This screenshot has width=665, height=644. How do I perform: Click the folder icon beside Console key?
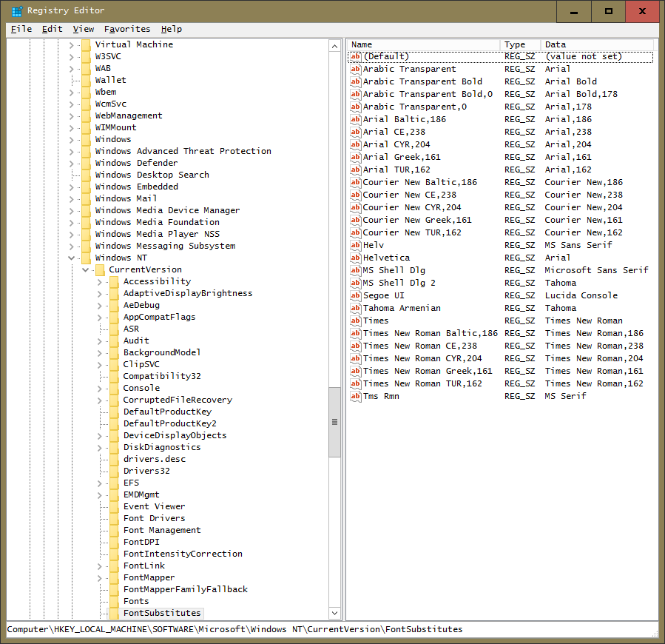tap(114, 388)
